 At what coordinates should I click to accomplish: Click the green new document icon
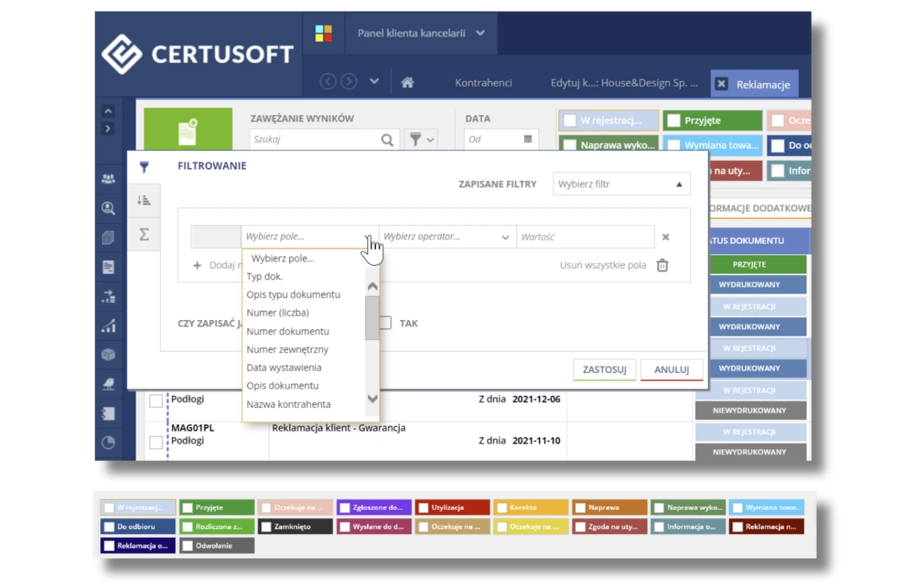coord(188,131)
